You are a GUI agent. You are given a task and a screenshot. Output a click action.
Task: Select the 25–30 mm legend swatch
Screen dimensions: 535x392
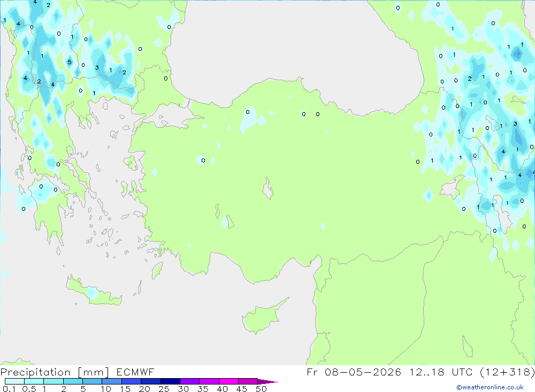170,381
